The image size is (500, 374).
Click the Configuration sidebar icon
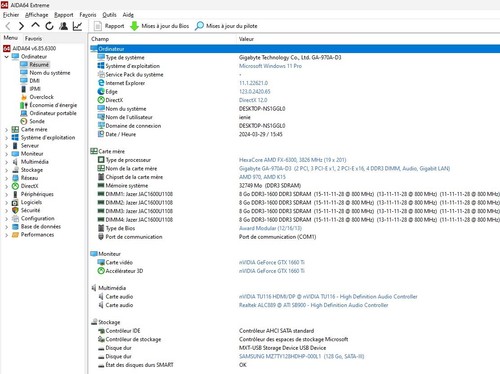(x=15, y=219)
